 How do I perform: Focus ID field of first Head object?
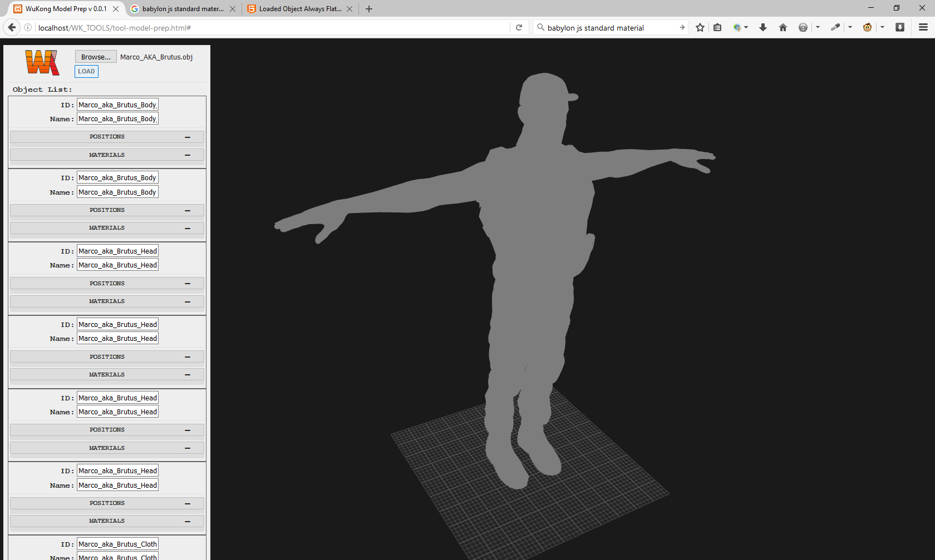(117, 251)
